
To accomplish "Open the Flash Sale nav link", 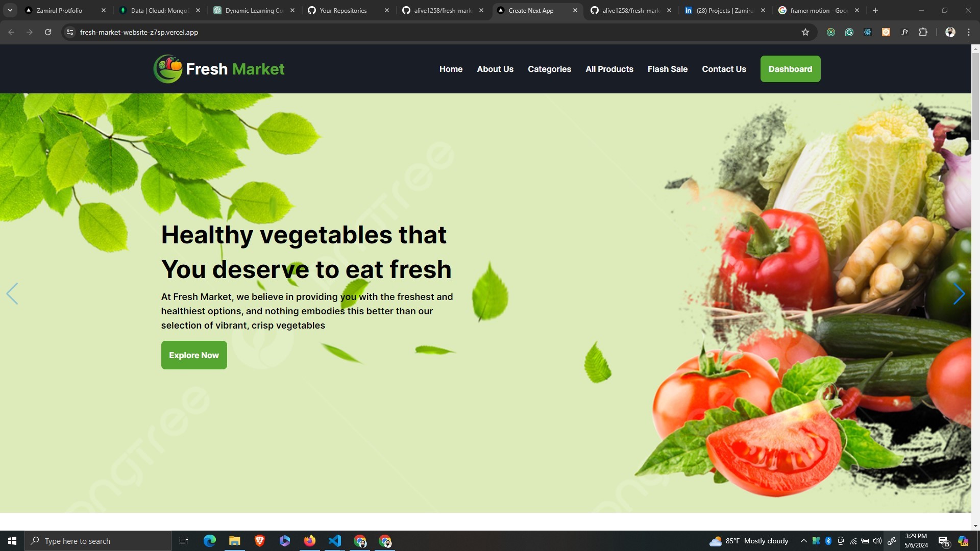I will pos(667,69).
